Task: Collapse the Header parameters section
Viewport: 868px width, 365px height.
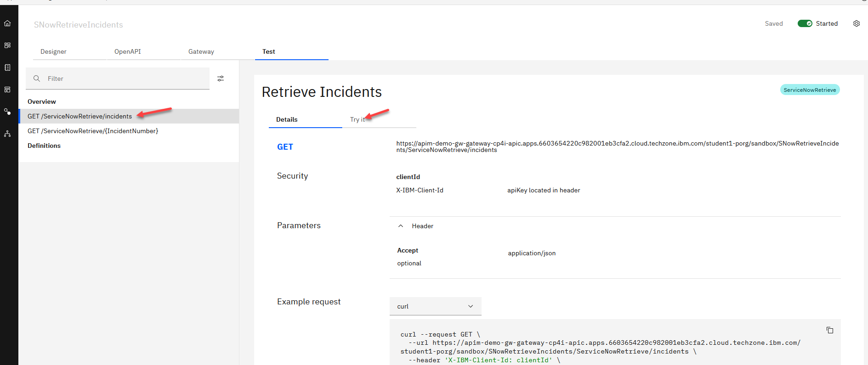Action: pos(401,226)
